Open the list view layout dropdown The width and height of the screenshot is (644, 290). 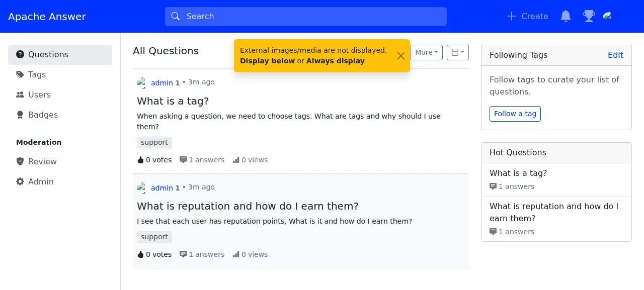[x=458, y=52]
